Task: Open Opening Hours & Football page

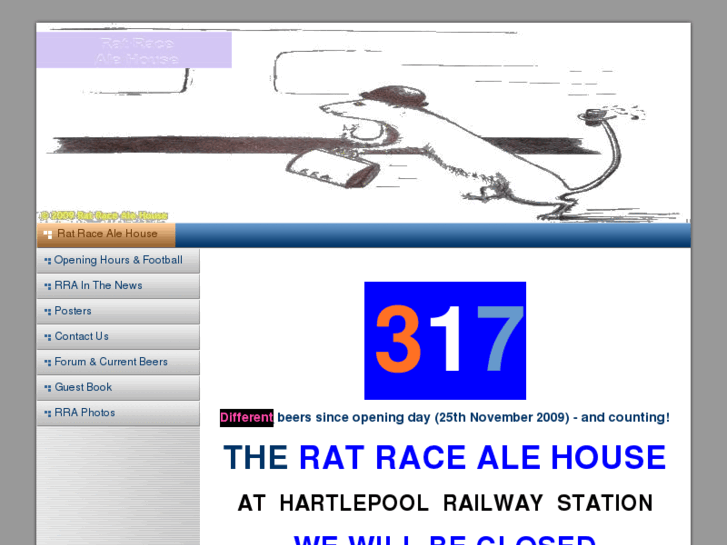Action: pos(118,261)
